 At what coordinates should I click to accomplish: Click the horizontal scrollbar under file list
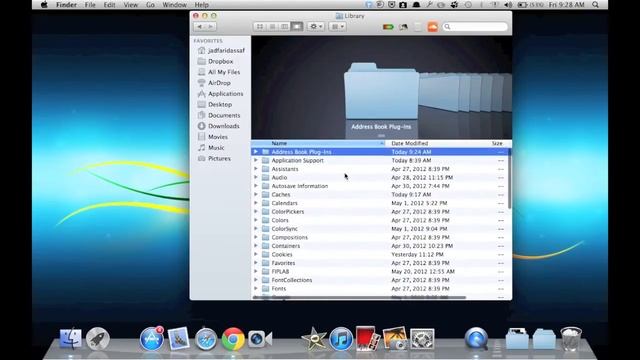click(359, 298)
